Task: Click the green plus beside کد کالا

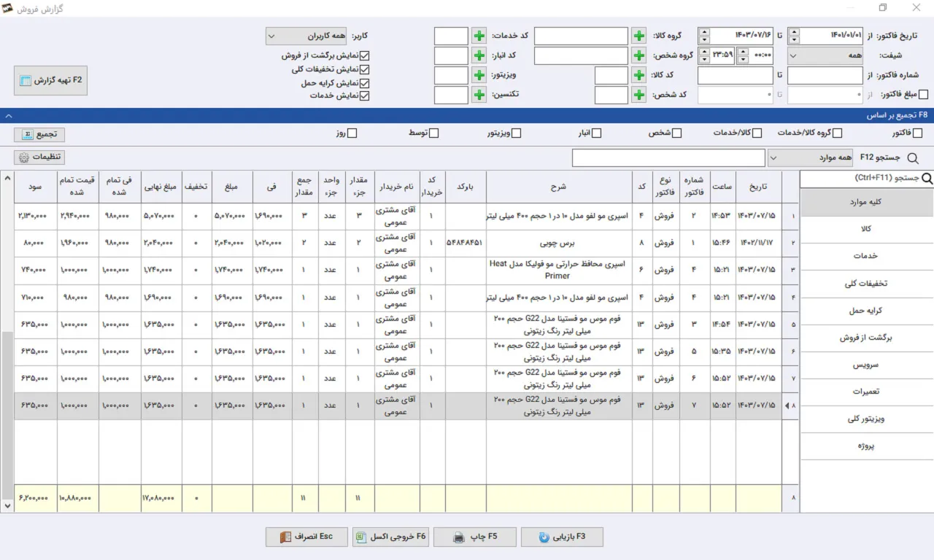Action: [638, 75]
